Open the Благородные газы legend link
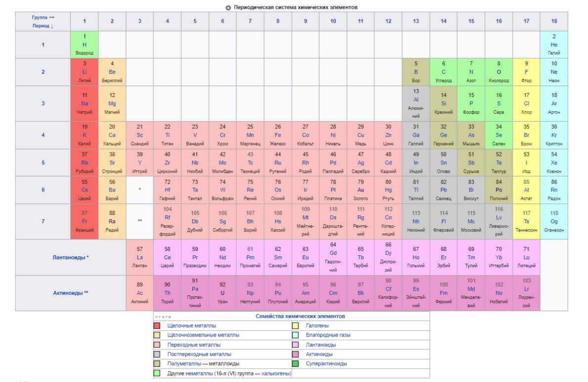The height and width of the screenshot is (382, 588). click(328, 335)
